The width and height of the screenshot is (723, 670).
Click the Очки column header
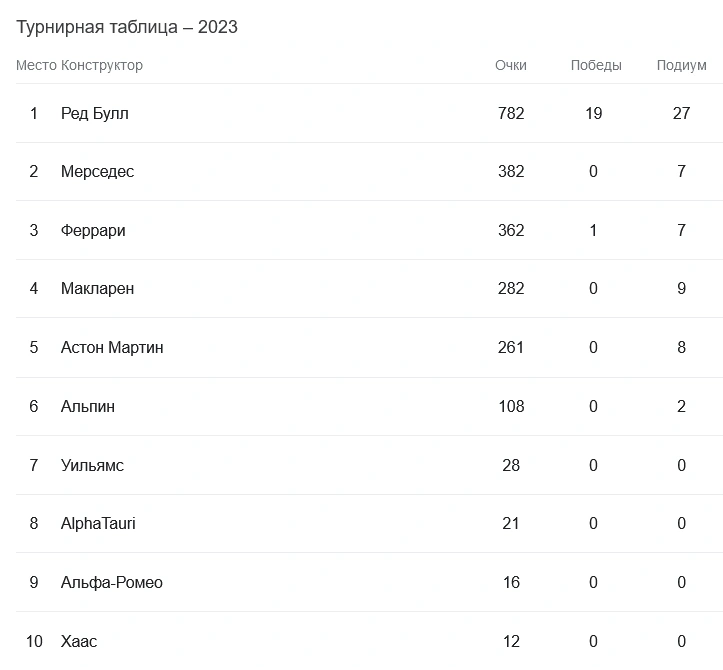click(x=511, y=65)
